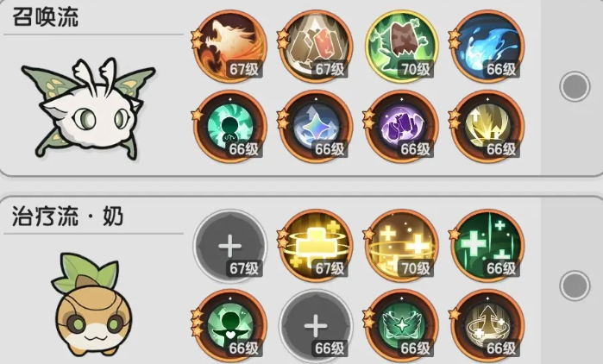This screenshot has width=603, height=364.
Task: Select the silver star upgrade passive icon
Action: 316,127
